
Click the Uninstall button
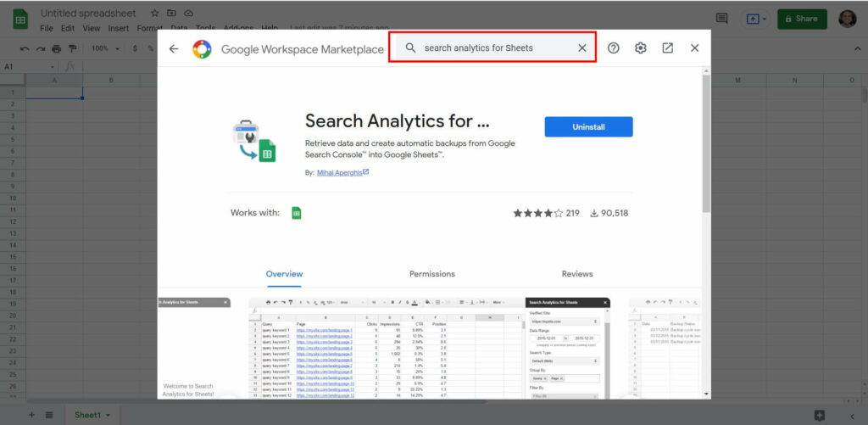588,127
